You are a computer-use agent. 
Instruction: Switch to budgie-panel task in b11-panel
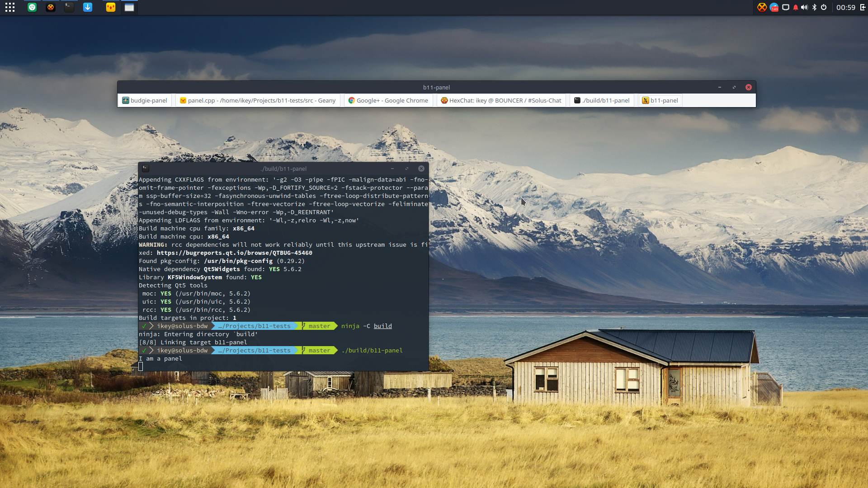coord(145,100)
